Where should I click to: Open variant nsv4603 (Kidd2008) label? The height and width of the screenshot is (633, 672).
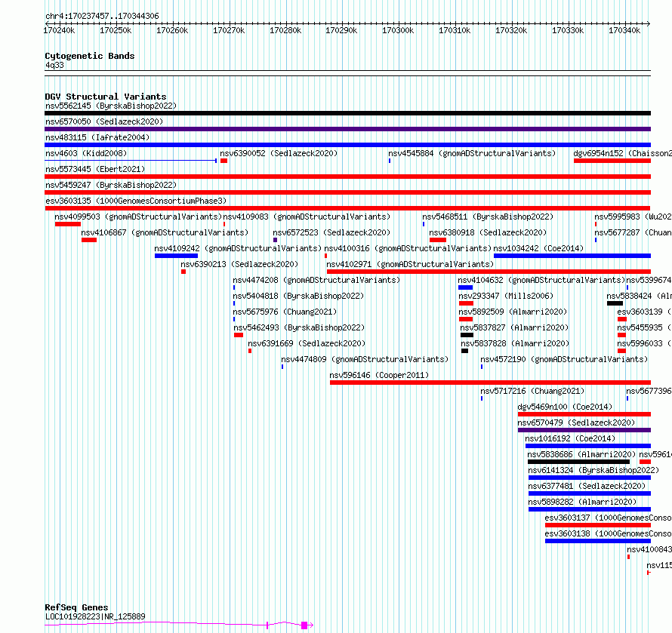click(x=86, y=153)
